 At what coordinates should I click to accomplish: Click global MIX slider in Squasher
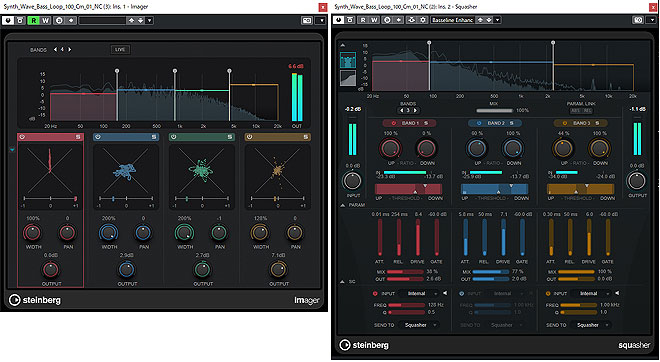tap(495, 111)
